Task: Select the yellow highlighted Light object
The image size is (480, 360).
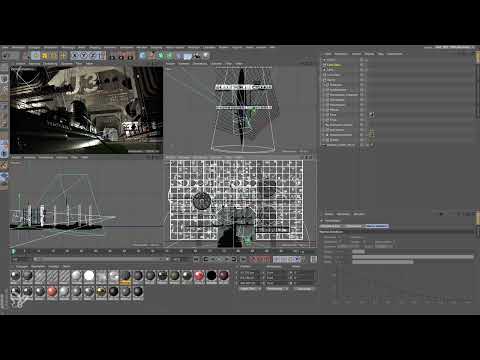Action: tap(333, 65)
